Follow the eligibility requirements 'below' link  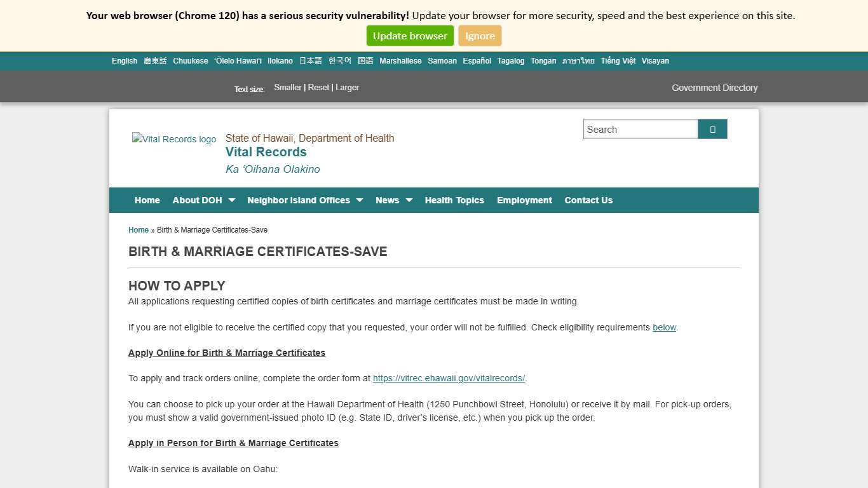click(x=664, y=327)
